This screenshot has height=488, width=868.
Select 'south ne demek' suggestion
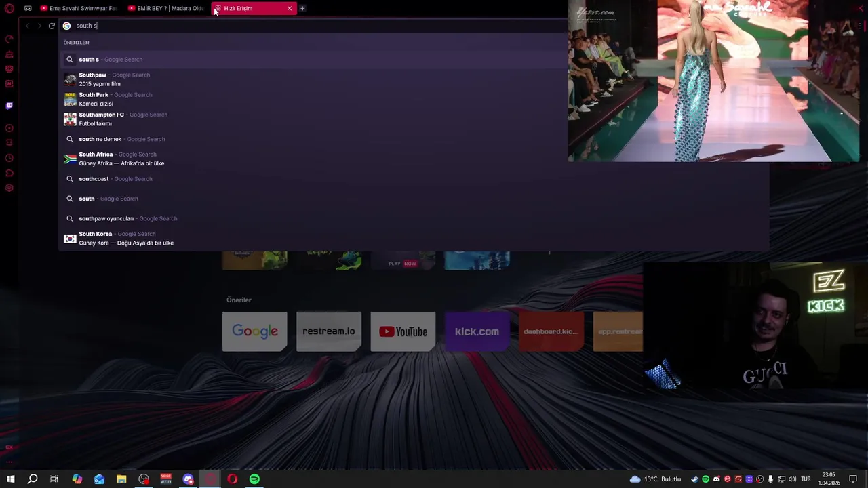click(414, 139)
